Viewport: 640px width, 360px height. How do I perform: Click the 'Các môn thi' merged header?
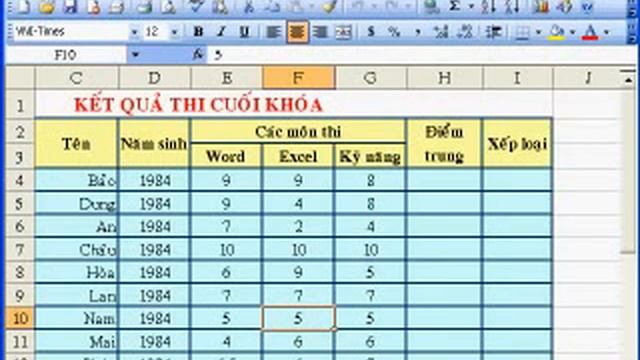(x=298, y=131)
